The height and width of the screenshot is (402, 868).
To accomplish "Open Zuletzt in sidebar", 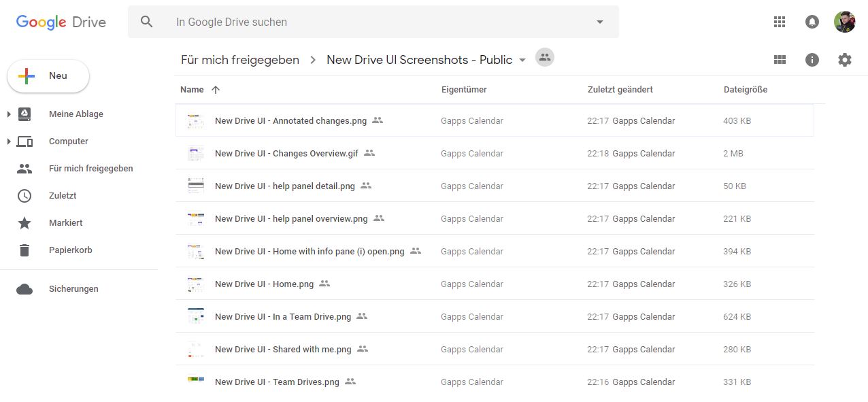I will [63, 196].
